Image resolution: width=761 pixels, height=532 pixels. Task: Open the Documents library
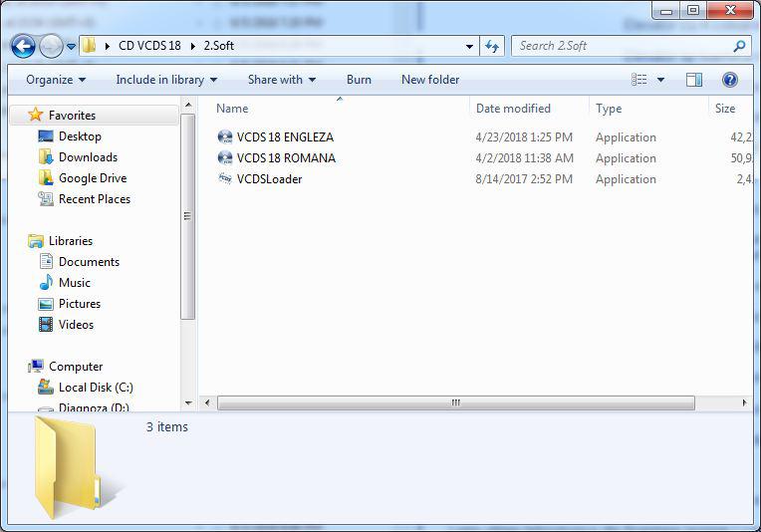(89, 262)
